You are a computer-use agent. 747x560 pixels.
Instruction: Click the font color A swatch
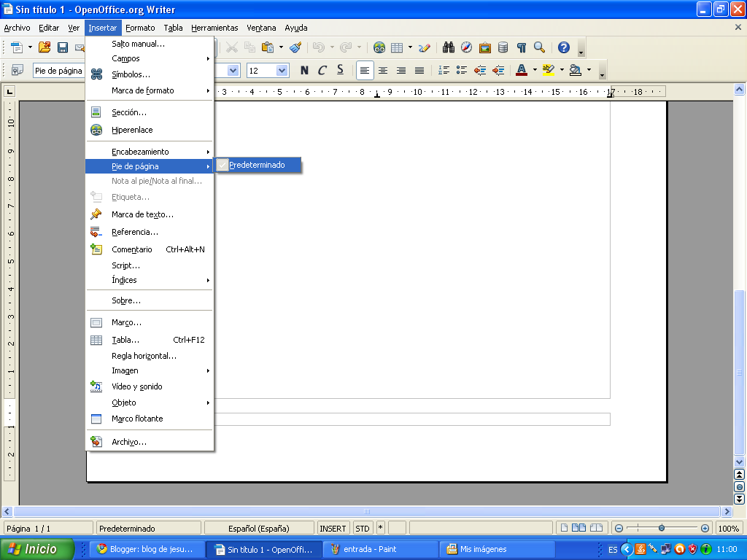tap(522, 71)
